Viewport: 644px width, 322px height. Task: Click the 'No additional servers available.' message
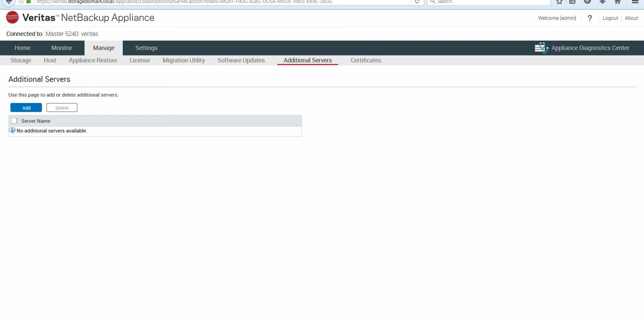coord(52,131)
